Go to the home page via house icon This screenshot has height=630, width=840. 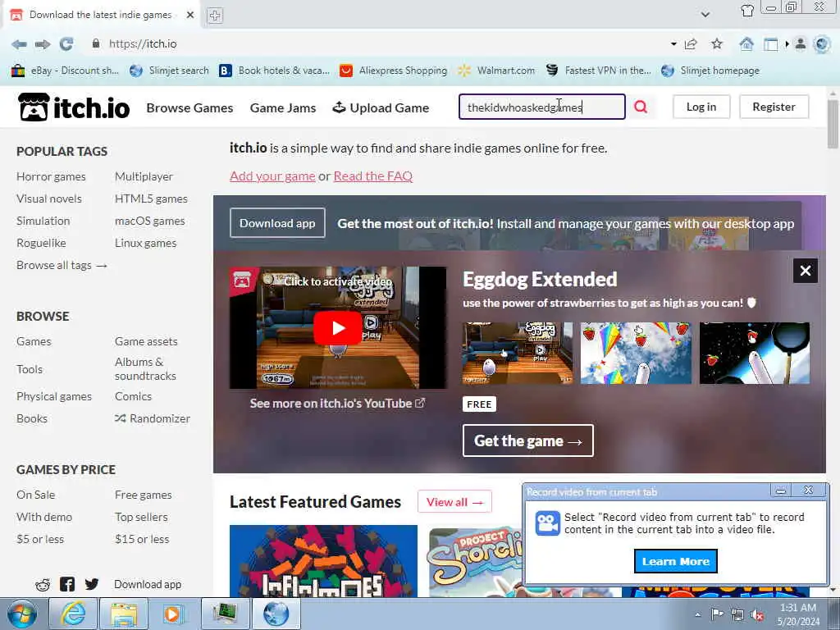click(x=746, y=44)
